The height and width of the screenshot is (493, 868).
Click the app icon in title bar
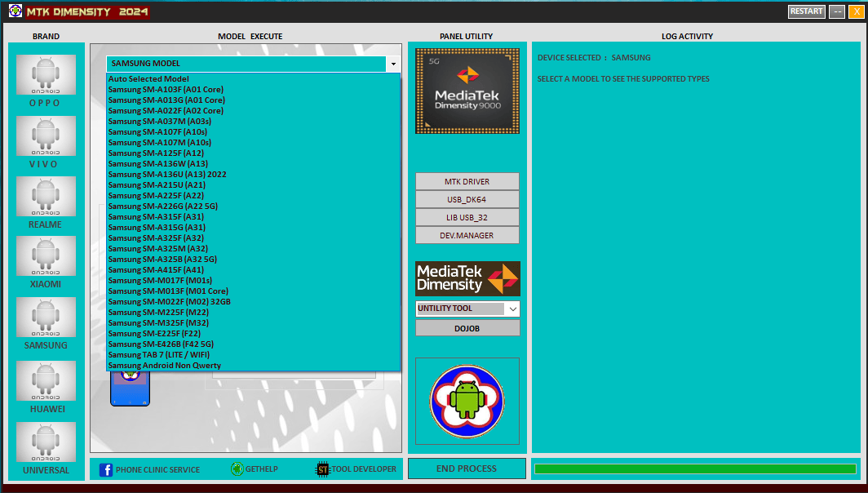[x=15, y=11]
